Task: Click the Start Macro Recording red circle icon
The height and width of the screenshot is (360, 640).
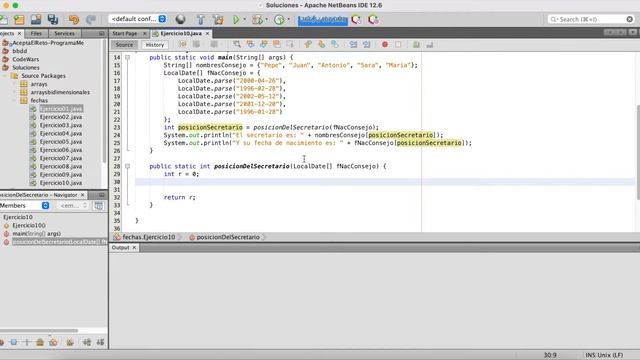Action: click(x=384, y=44)
